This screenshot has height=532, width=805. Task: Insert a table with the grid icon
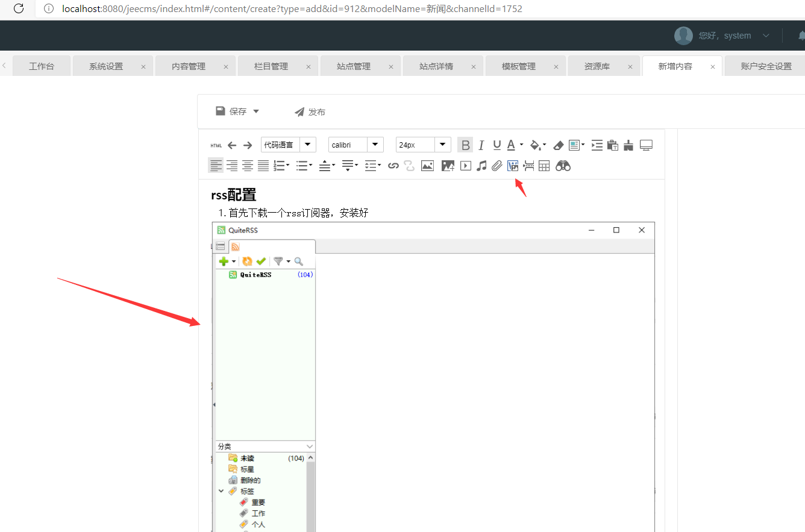coord(544,166)
